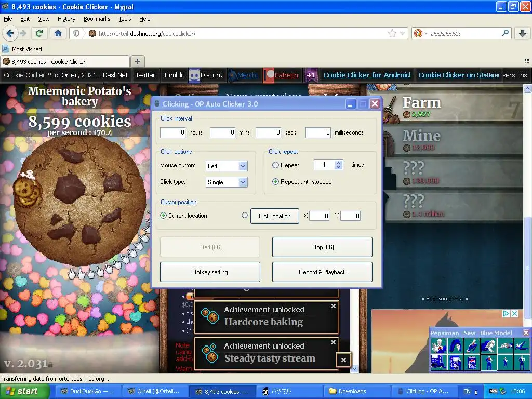Click the shield tracking protection icon
The width and height of the screenshot is (532, 399).
coord(76,33)
